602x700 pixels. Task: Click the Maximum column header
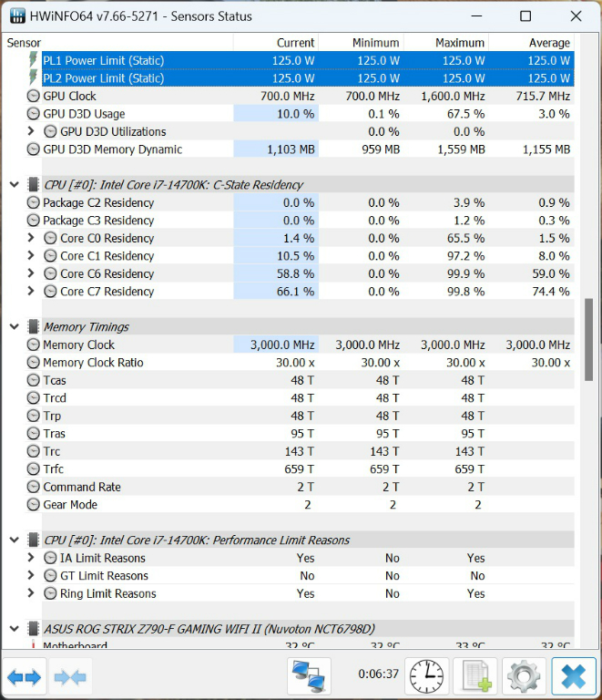(459, 43)
